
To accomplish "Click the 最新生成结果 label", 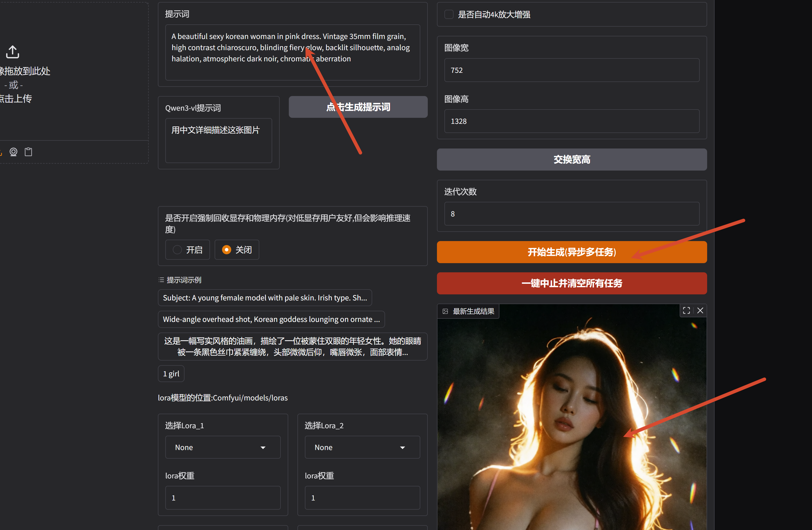I will (473, 311).
